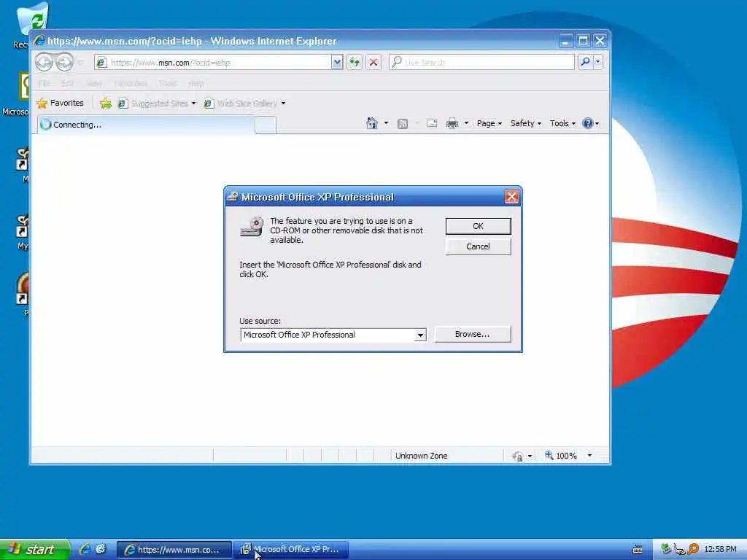This screenshot has width=747, height=560.
Task: Click the network connection tray icon
Action: (x=679, y=550)
